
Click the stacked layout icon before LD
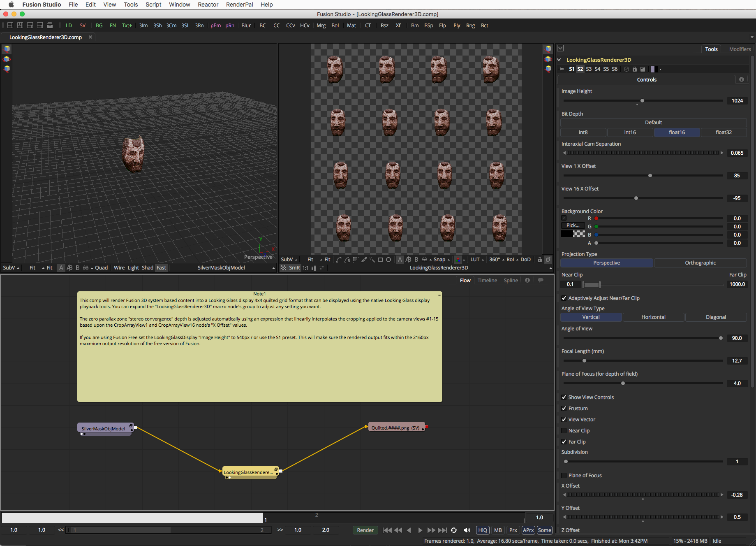pos(50,25)
